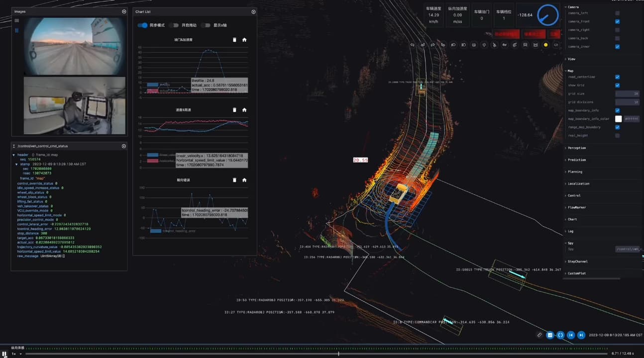644x358 pixels.
Task: Step to the previous frame
Action: coord(571,335)
